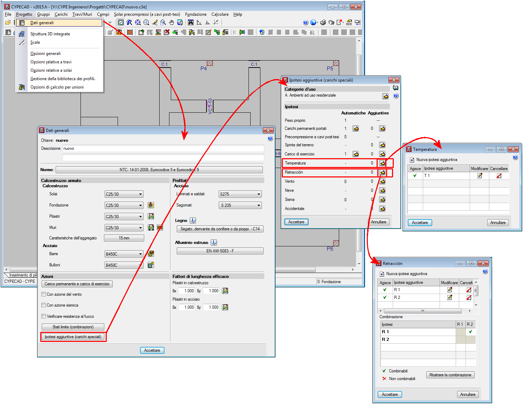525x420 pixels.
Task: Open the Sagomati S 235 dropdown
Action: 240,205
